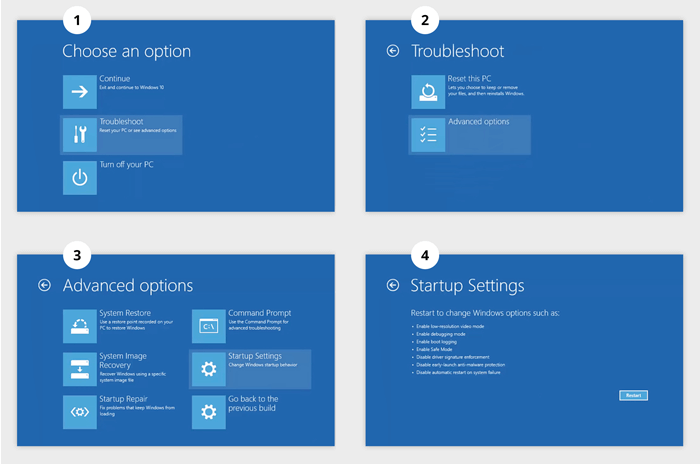Open the Advanced options checklist icon
Screen dimensions: 700x464
click(428, 135)
